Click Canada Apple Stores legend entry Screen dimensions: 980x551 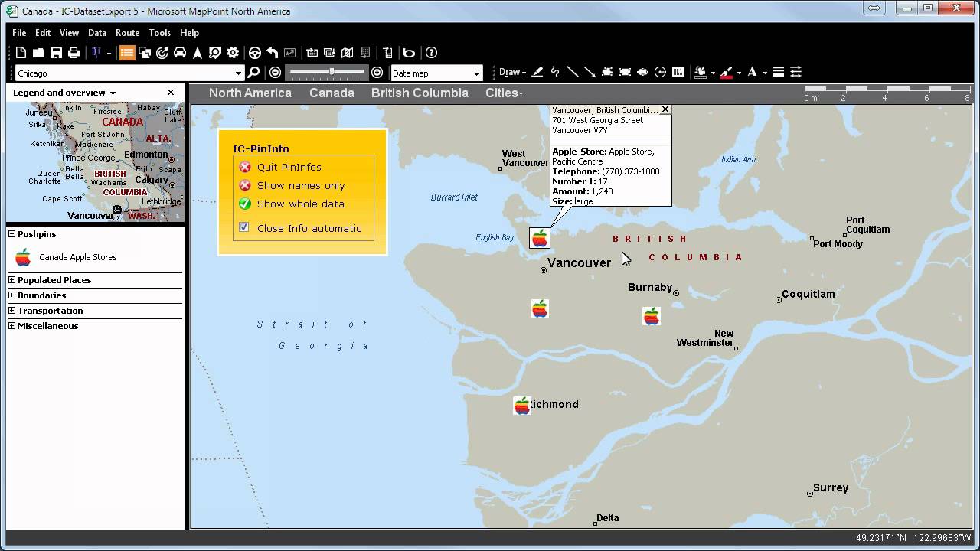[x=78, y=257]
